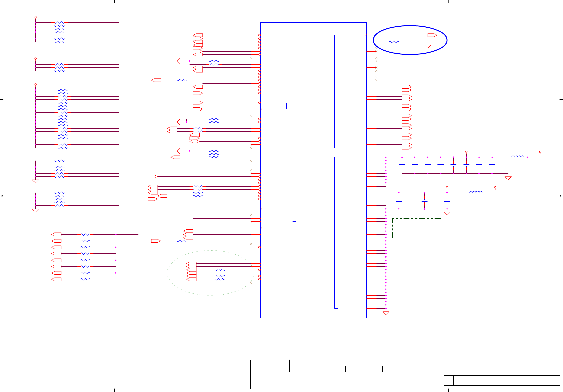Screen dimensions: 563x392
Task: Select the topmost port left of the IC
Action: (x=198, y=35)
